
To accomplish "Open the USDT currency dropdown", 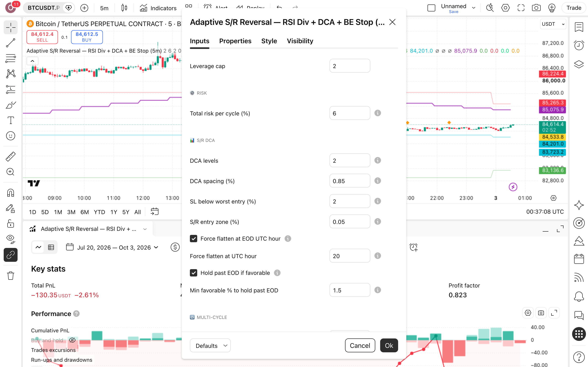I will coord(553,24).
